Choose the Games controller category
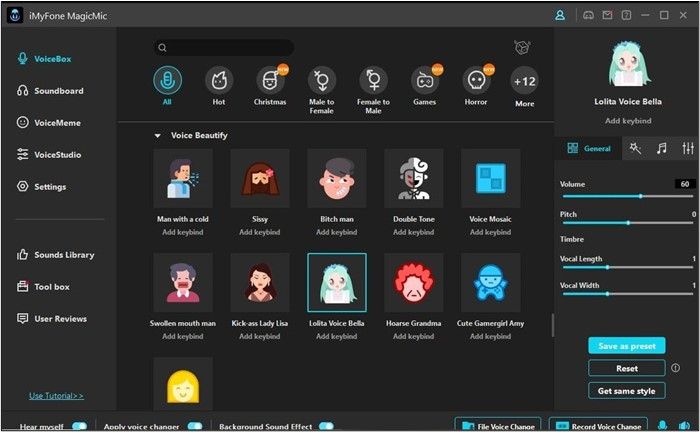The image size is (700, 432). coord(424,81)
